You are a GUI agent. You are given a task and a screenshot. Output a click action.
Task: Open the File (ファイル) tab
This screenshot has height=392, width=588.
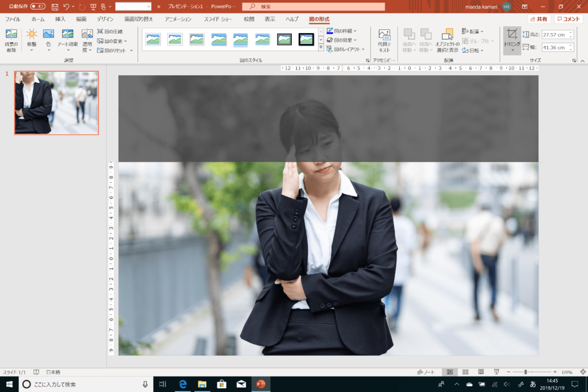(13, 19)
